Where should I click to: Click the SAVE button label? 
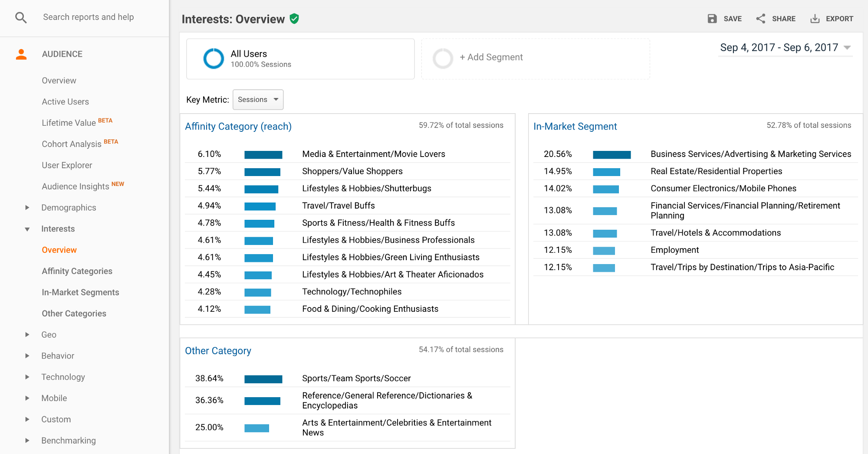coord(733,19)
